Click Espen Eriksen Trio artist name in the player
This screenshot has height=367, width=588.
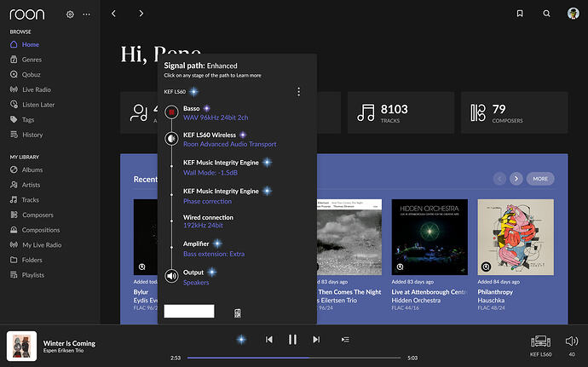[63, 351]
